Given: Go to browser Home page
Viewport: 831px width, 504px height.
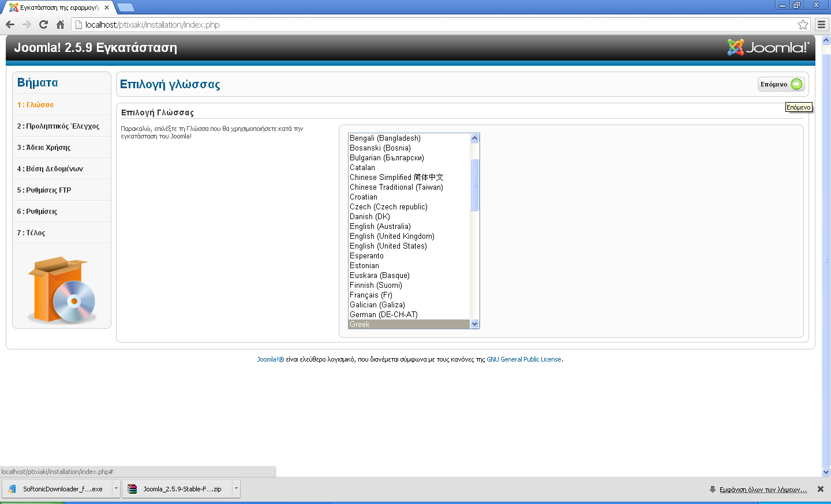Looking at the screenshot, I should 60,24.
